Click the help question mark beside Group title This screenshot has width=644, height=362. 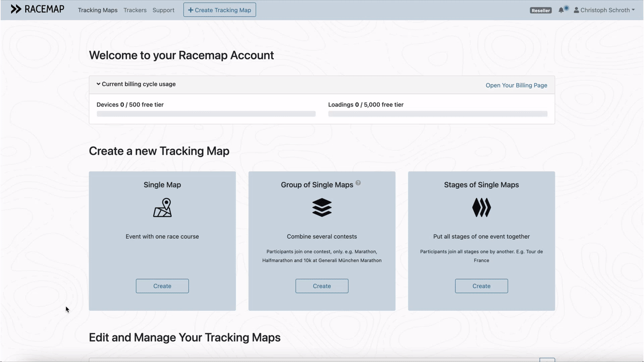pos(358,183)
